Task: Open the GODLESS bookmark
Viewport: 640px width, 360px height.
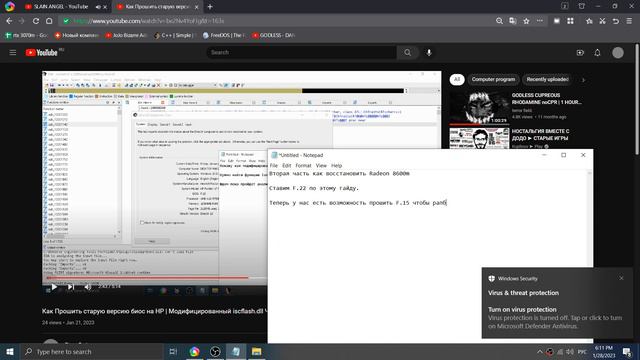Action: pyautogui.click(x=273, y=36)
